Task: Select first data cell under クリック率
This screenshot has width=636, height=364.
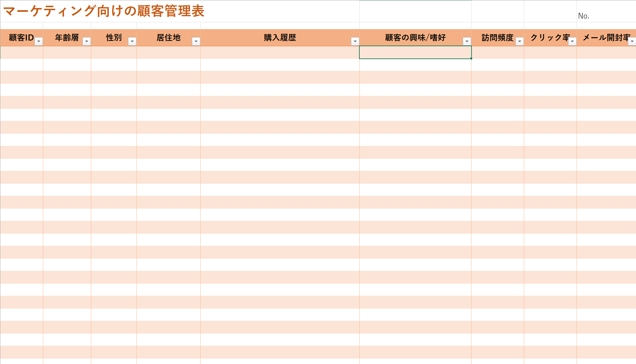Action: pos(550,52)
